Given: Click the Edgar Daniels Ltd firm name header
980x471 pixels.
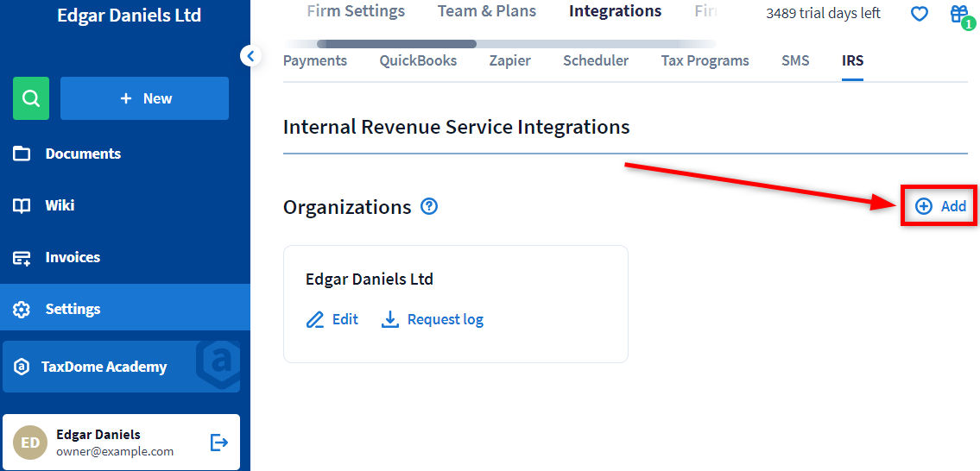Looking at the screenshot, I should 130,15.
